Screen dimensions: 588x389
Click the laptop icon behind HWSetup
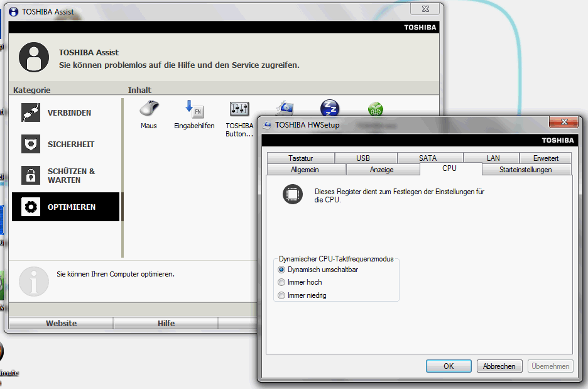[x=285, y=108]
